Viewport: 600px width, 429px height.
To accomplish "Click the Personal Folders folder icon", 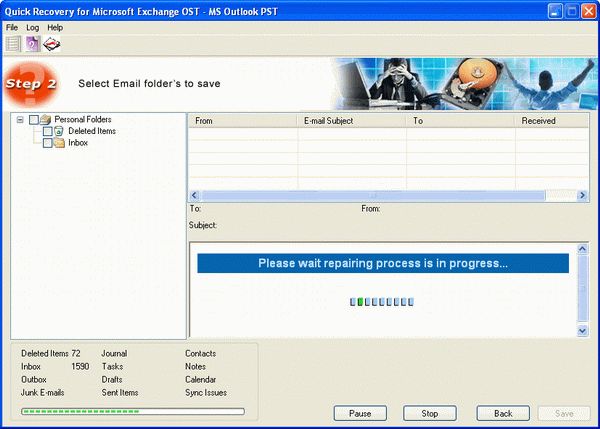I will click(x=46, y=120).
